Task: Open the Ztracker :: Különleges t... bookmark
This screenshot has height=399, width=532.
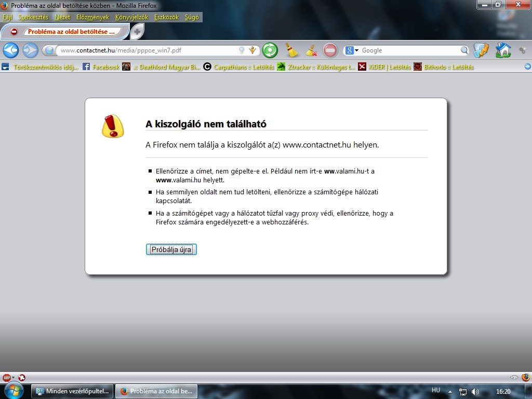Action: pyautogui.click(x=316, y=67)
